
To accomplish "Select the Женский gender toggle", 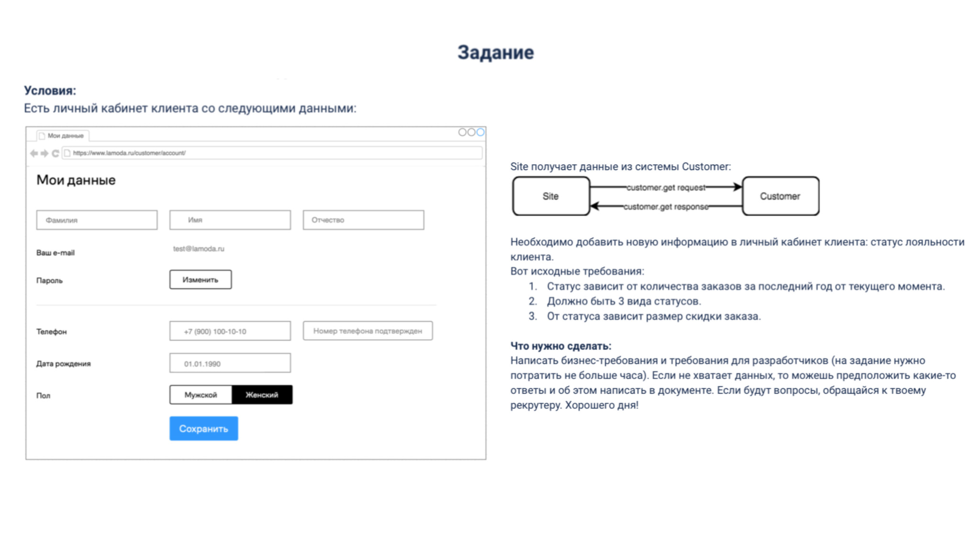I will [x=262, y=395].
